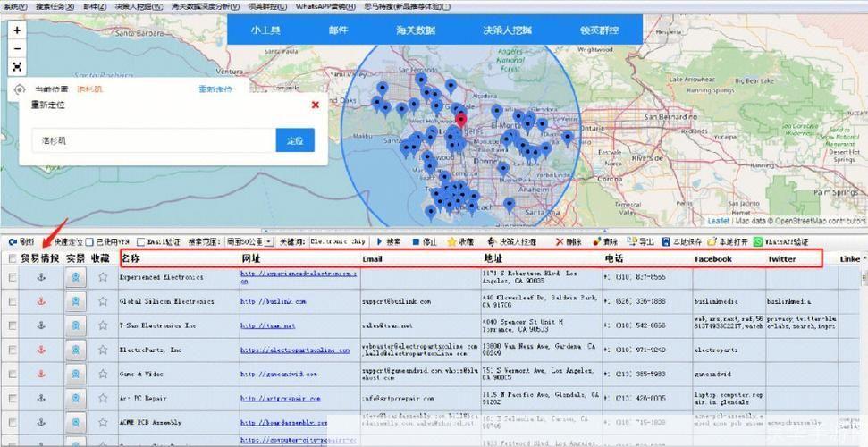Start search with the 搜索 play icon
The image size is (868, 447).
389,242
